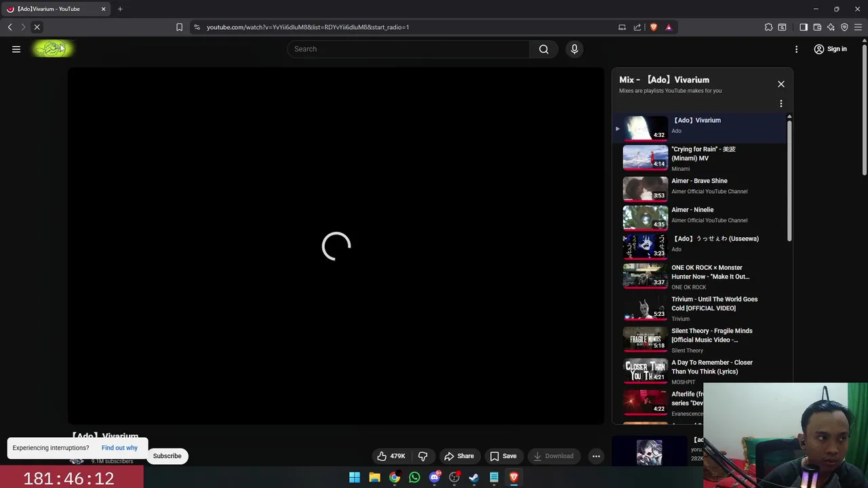Image resolution: width=868 pixels, height=488 pixels.
Task: Go back to the previous page
Action: tap(9, 27)
